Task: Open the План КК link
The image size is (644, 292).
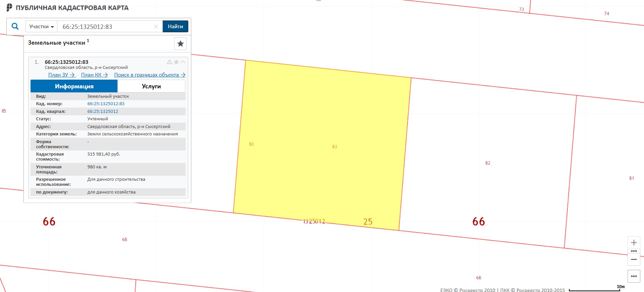Action: [x=94, y=75]
